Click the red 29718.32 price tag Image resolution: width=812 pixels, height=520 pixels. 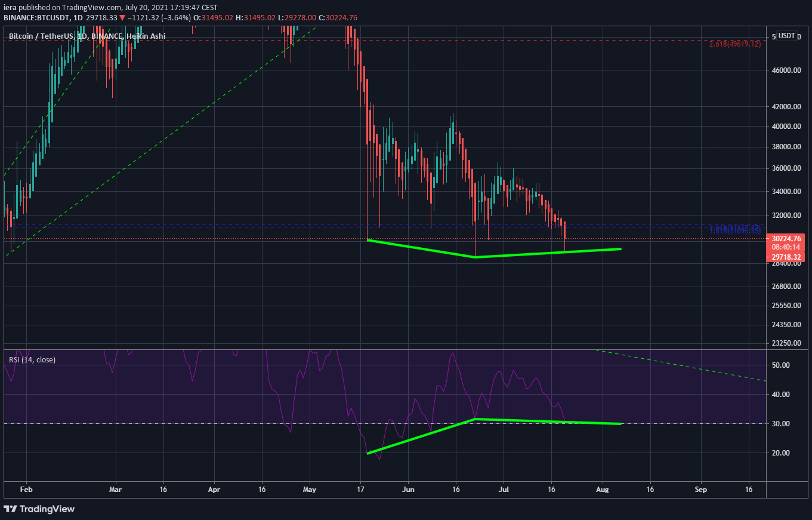coord(785,257)
